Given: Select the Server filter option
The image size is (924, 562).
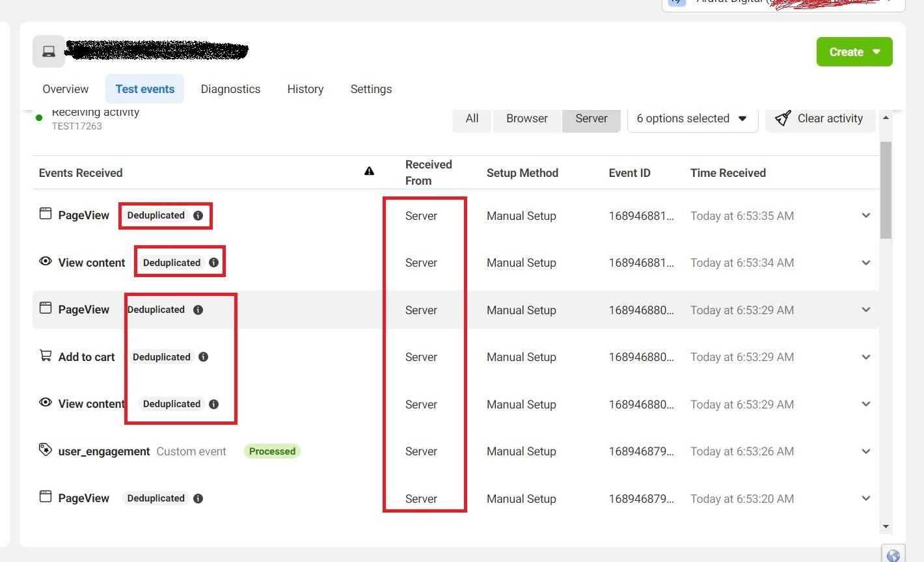Looking at the screenshot, I should click(591, 118).
